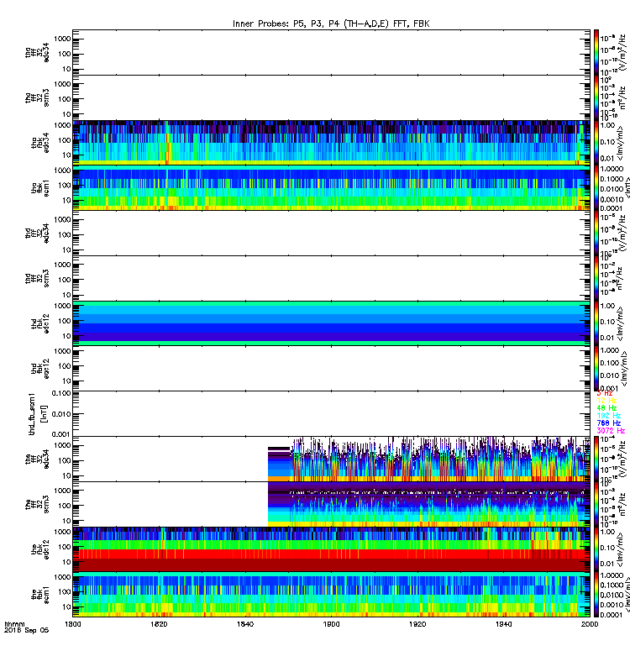Click the 1920 time axis label

pyautogui.click(x=417, y=624)
